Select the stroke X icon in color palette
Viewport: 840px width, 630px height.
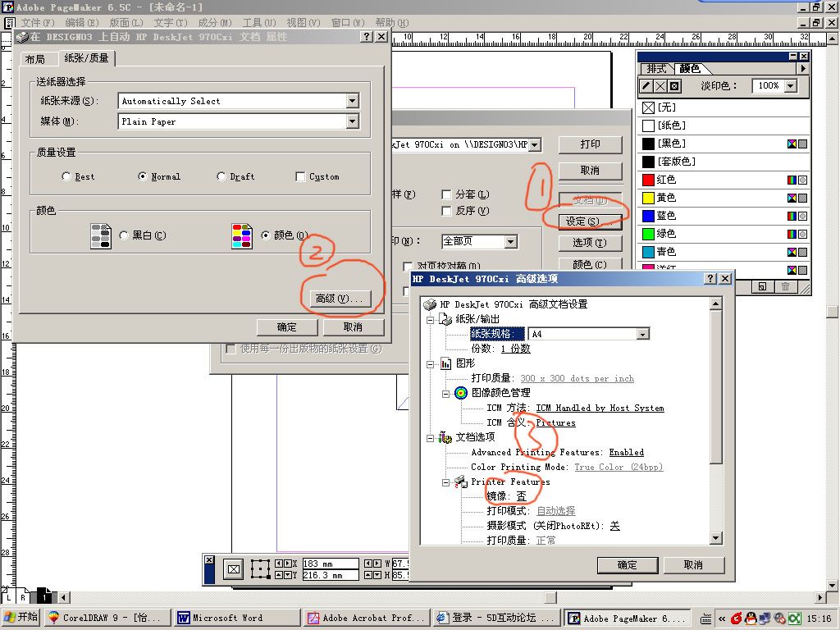click(660, 85)
